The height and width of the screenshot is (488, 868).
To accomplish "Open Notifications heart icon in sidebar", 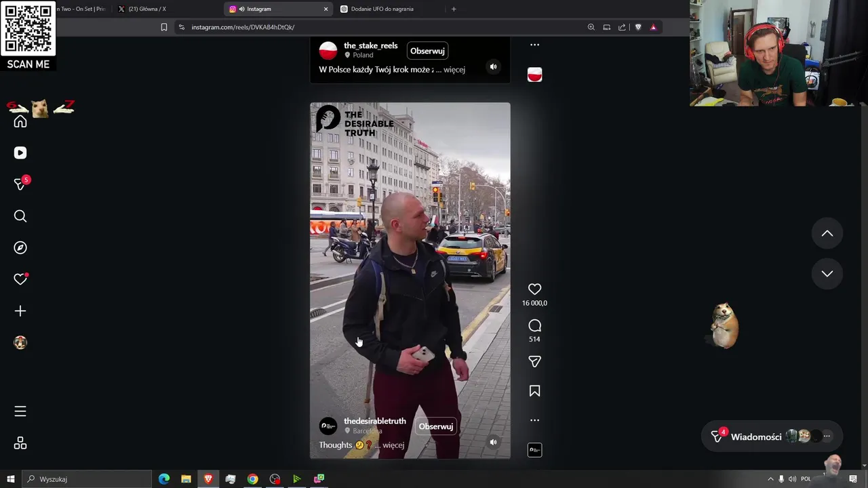I will (x=20, y=279).
